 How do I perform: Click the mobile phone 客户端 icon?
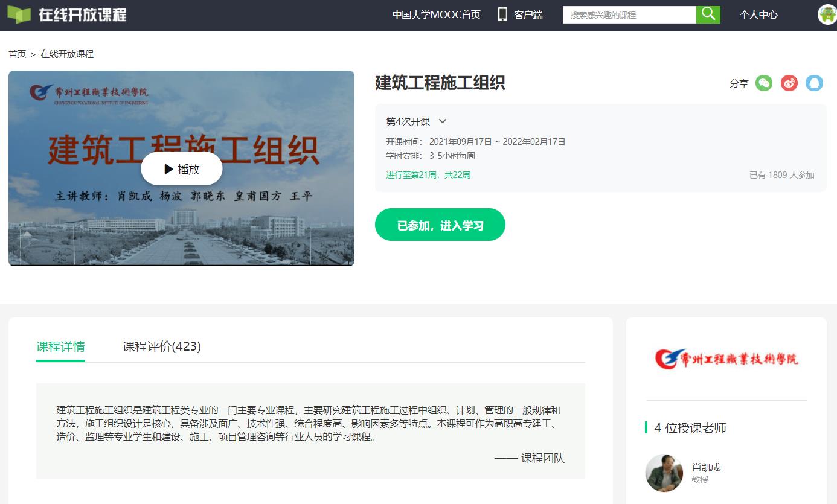502,14
